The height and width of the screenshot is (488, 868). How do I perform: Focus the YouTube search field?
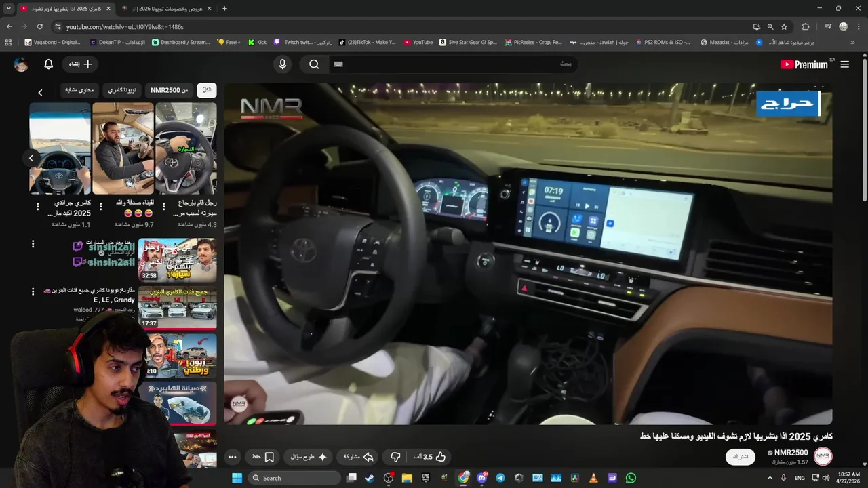[x=453, y=64]
